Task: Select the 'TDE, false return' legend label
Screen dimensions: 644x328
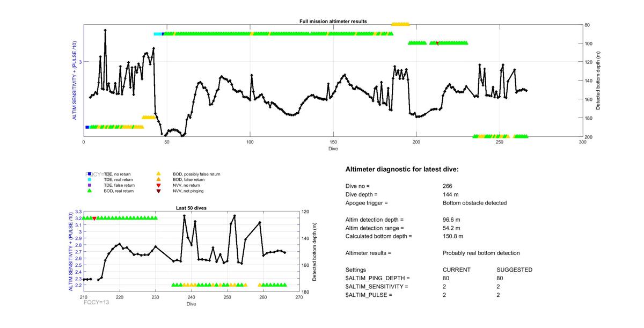Action: [119, 185]
